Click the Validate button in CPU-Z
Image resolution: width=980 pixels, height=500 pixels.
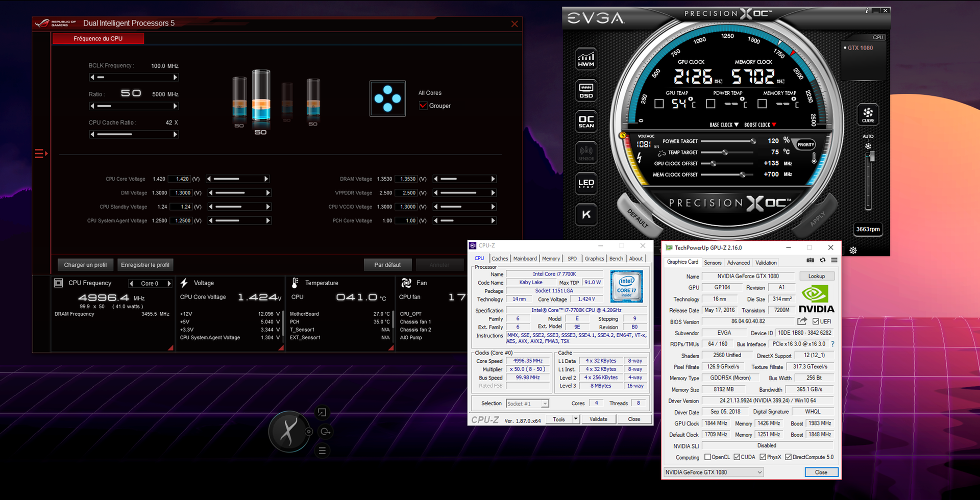(598, 419)
